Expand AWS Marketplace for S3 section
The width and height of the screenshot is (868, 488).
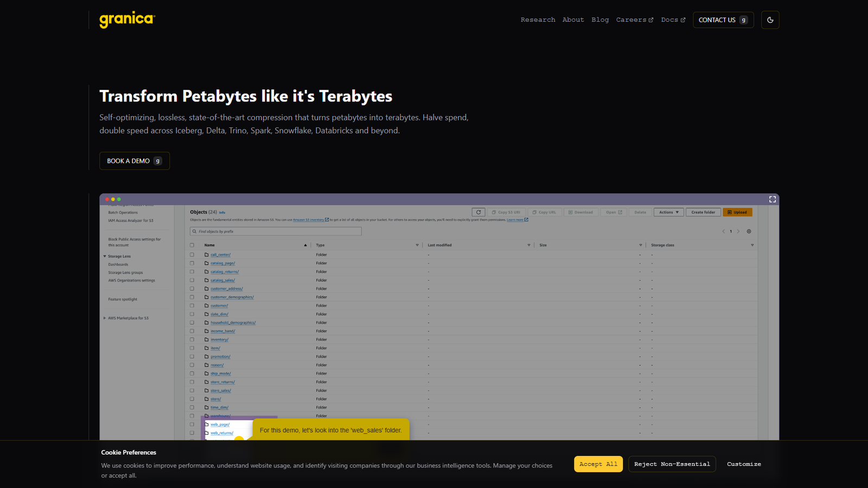(x=105, y=318)
